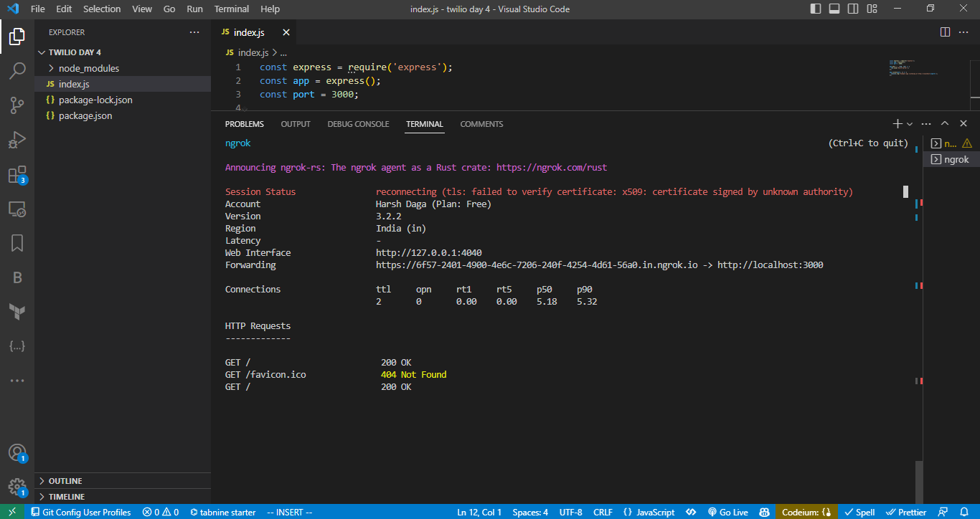Toggle the primary side bar layout

click(x=816, y=9)
